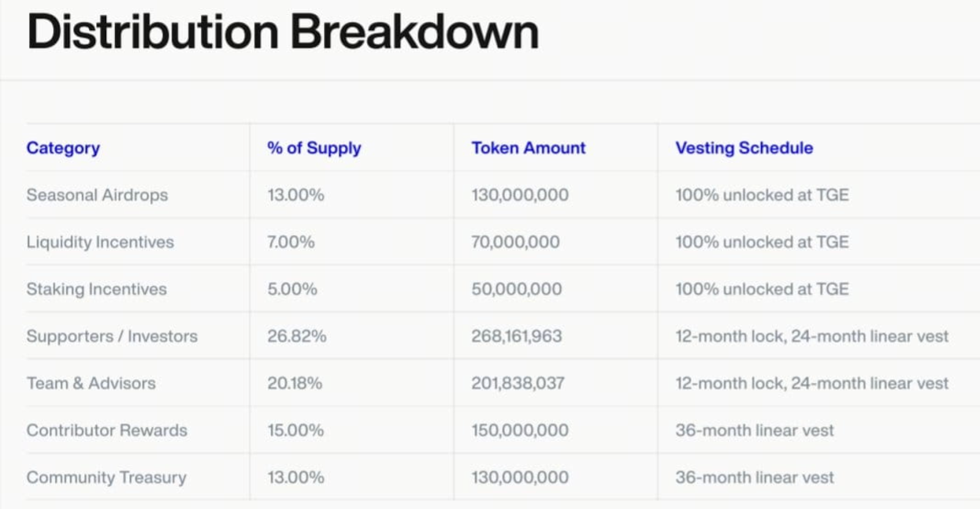Select the 201,838,037 token amount
The height and width of the screenshot is (509, 980).
[518, 383]
